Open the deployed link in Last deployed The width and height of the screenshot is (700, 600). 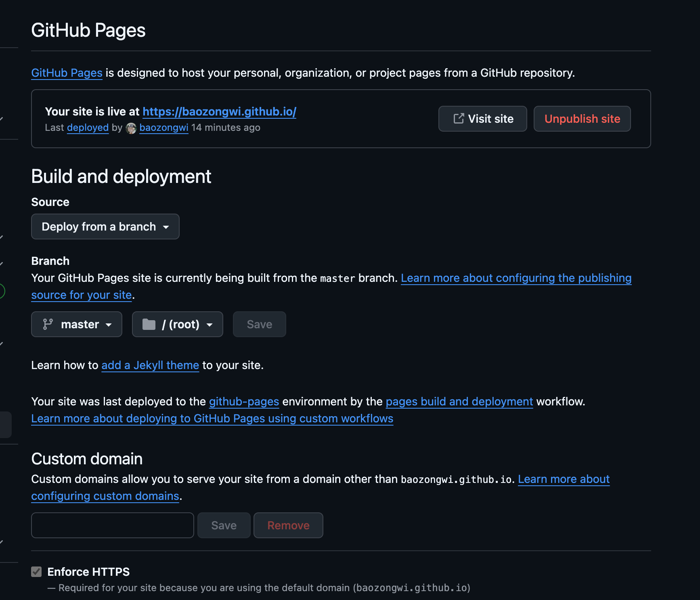pyautogui.click(x=88, y=128)
